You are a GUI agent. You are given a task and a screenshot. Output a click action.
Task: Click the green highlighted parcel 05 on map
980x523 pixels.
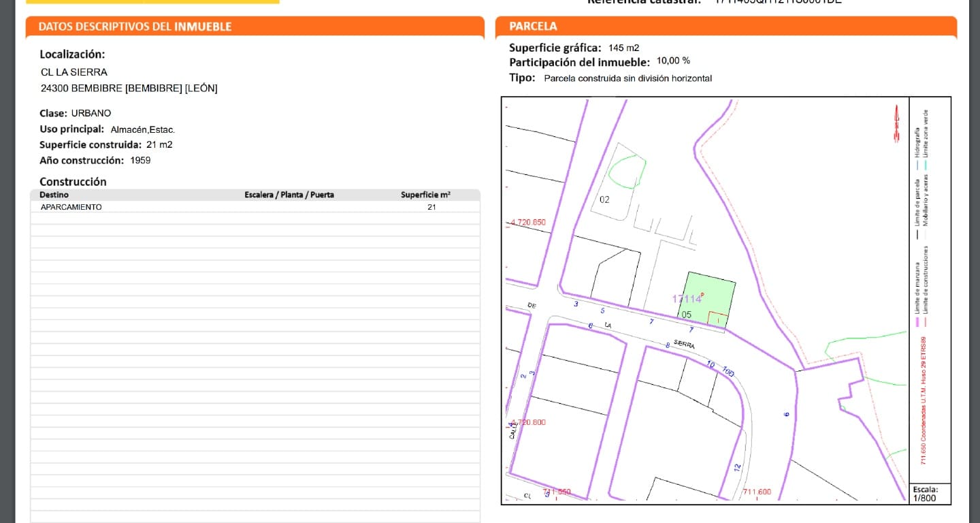[x=708, y=296]
